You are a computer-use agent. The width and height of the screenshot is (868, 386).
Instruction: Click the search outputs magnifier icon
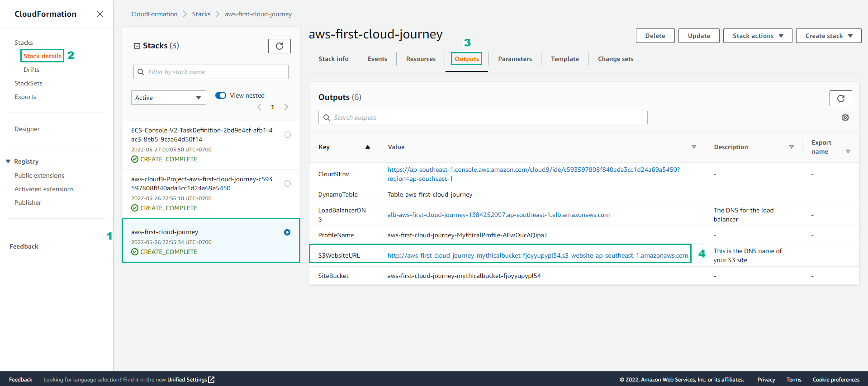click(327, 118)
